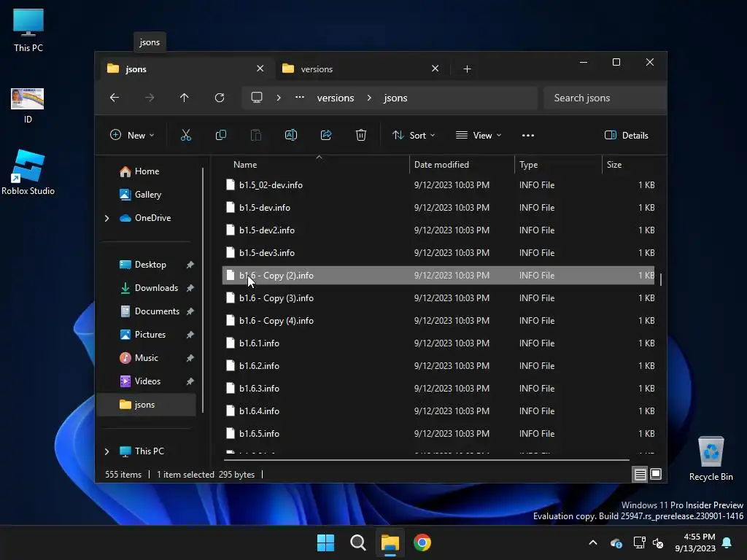Click File Explorer taskbar icon
The width and height of the screenshot is (747, 560).
(x=390, y=542)
